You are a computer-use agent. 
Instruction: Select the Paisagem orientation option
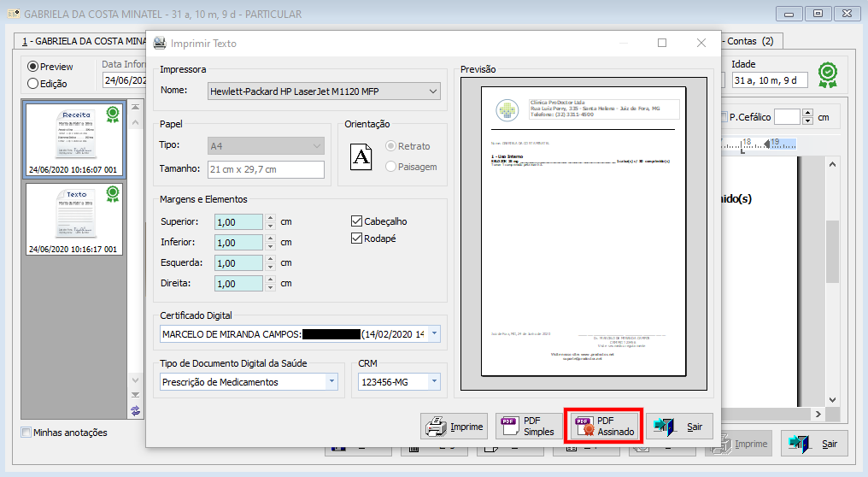click(390, 166)
